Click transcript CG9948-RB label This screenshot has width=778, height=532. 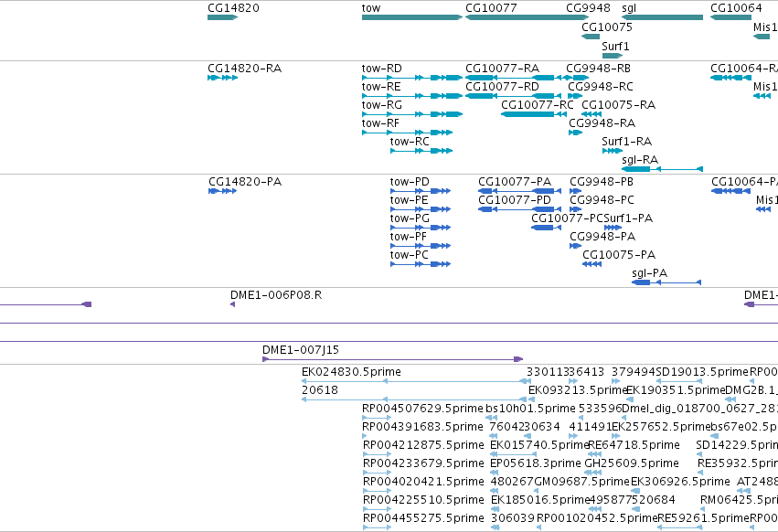(x=599, y=68)
